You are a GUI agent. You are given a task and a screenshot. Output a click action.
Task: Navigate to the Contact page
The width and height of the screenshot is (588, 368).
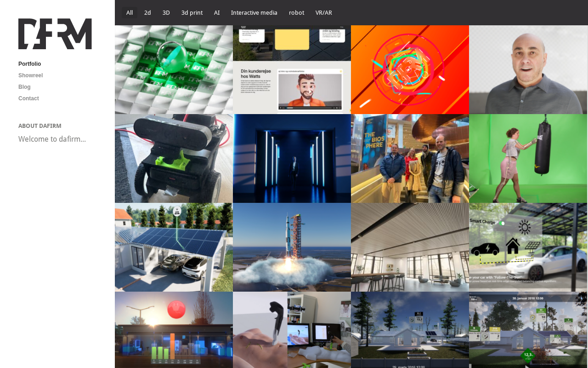coord(28,98)
